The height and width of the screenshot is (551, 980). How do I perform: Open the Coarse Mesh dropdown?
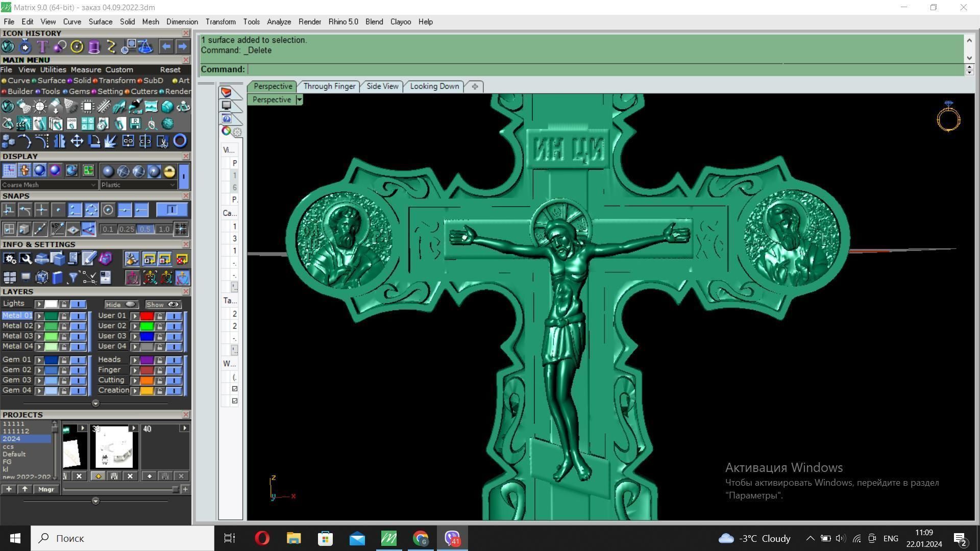click(x=48, y=185)
